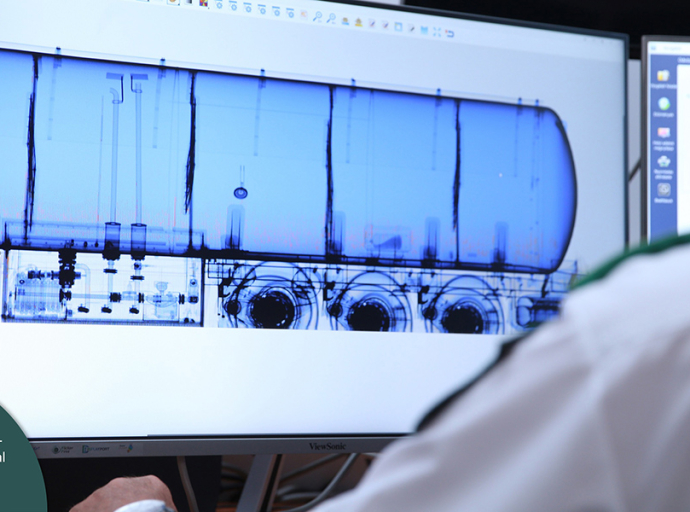Open the printer-style icon in the sidebar
The height and width of the screenshot is (512, 690).
click(x=663, y=160)
